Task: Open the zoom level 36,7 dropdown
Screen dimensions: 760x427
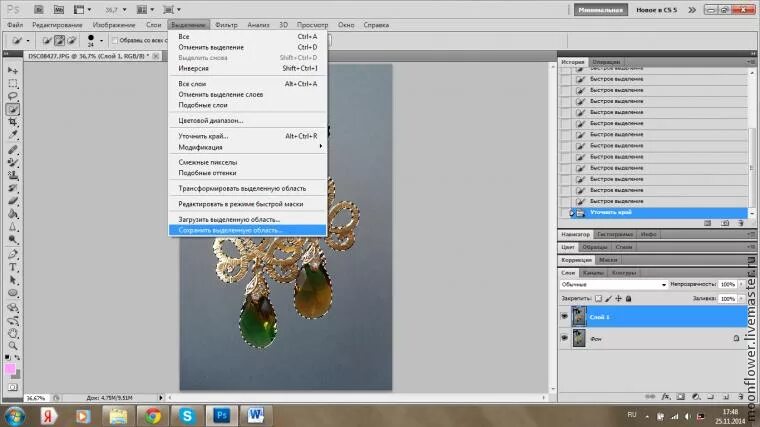Action: pos(125,10)
